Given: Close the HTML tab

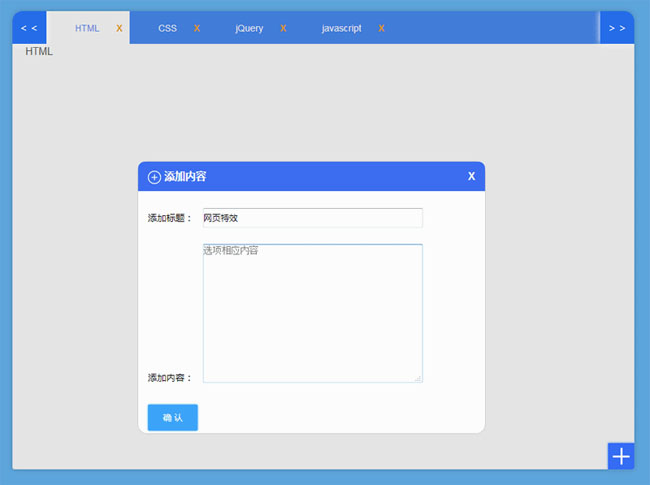Looking at the screenshot, I should pyautogui.click(x=119, y=28).
